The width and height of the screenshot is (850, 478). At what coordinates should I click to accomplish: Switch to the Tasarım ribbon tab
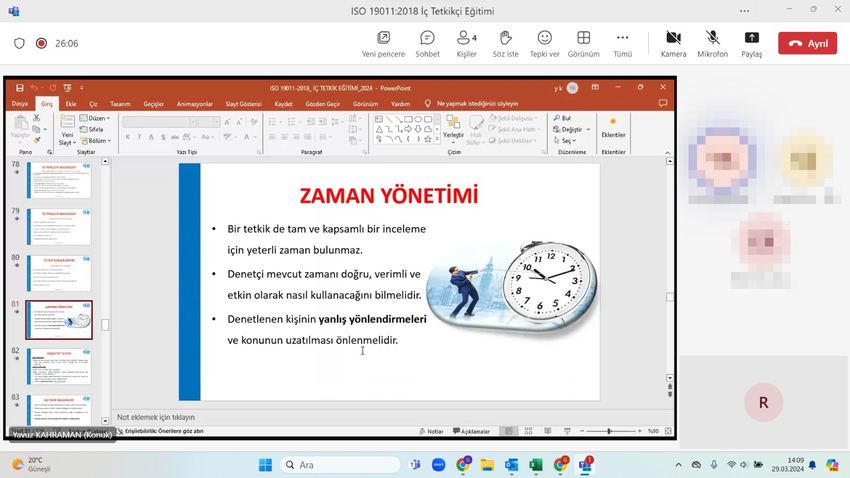point(120,104)
